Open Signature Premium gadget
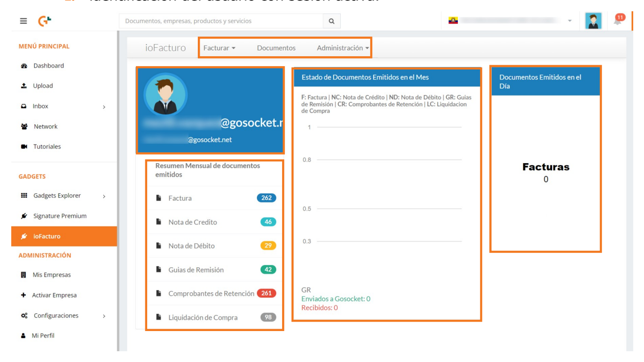The height and width of the screenshot is (362, 644). click(x=60, y=216)
